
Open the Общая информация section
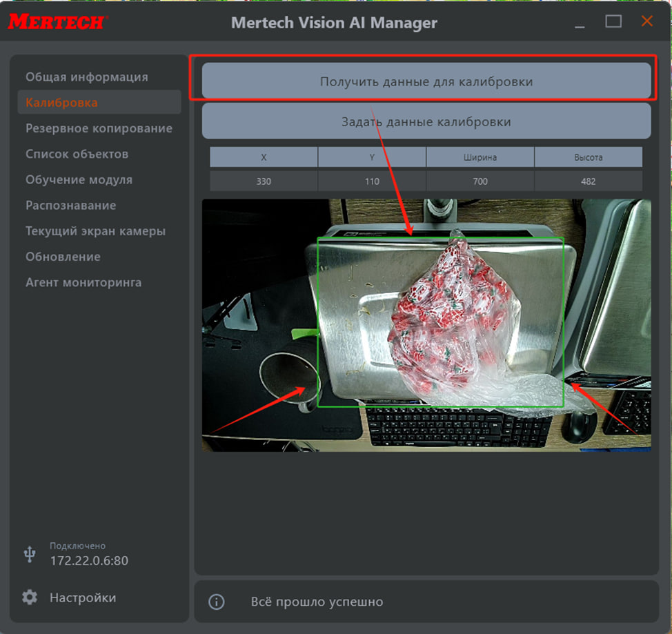(87, 77)
